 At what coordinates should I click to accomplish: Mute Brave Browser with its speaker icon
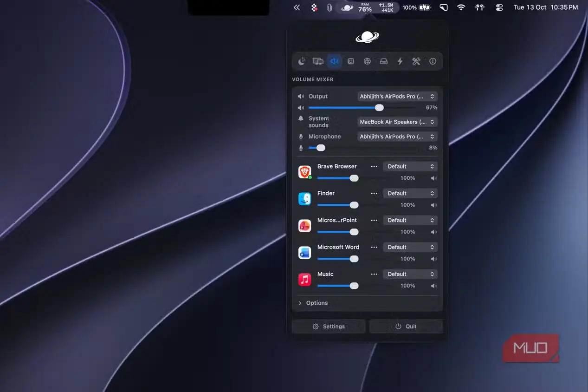click(x=433, y=178)
